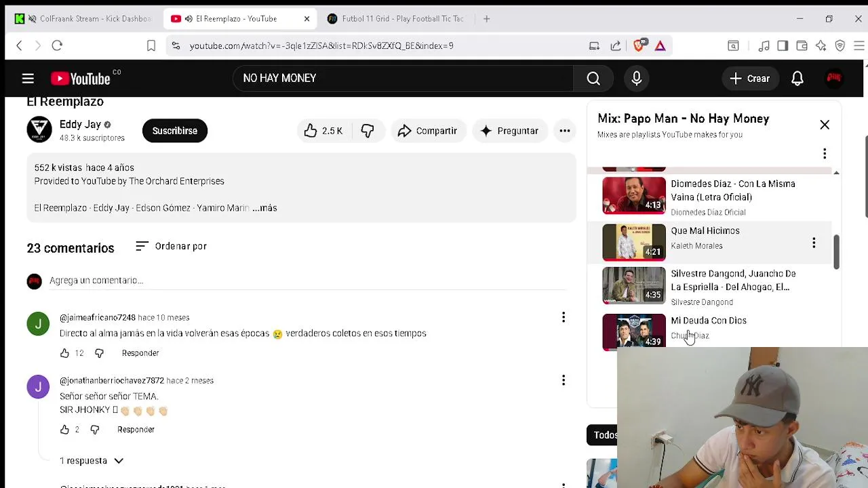Viewport: 868px width, 488px height.
Task: Click the search magnifier button
Action: (593, 79)
